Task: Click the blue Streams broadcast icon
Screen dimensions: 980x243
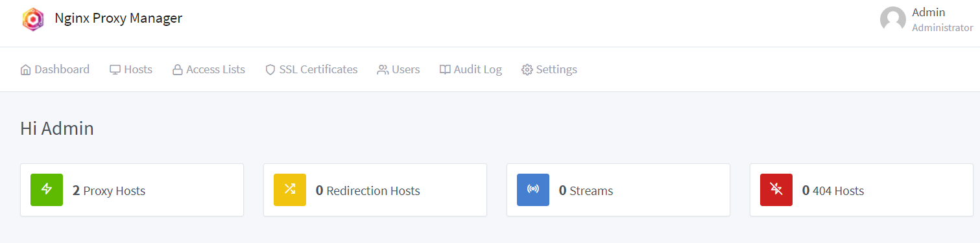Action: click(533, 190)
